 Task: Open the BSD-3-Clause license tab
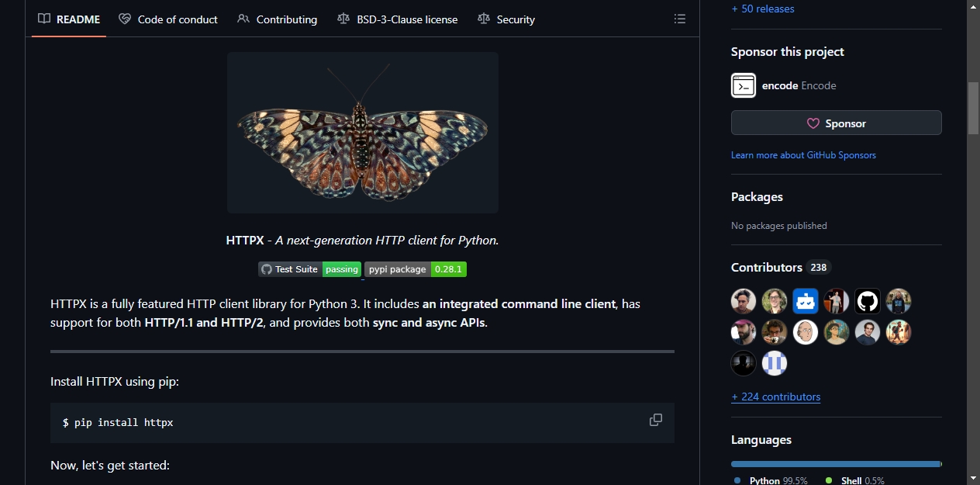398,19
